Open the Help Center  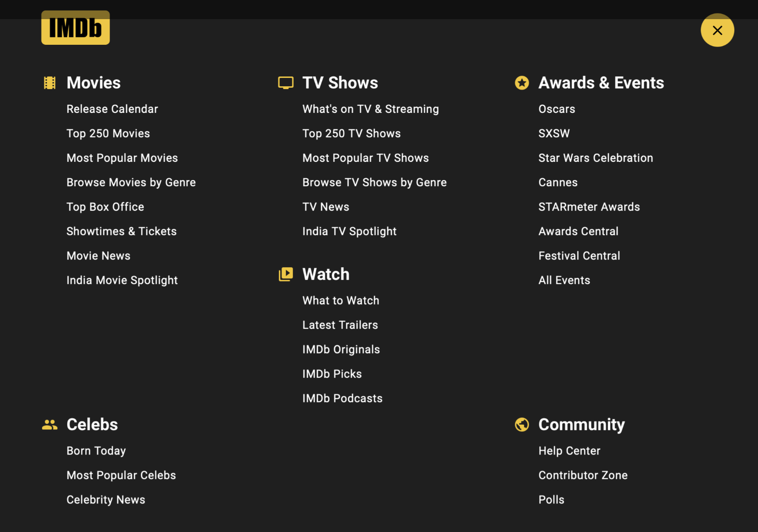click(569, 451)
